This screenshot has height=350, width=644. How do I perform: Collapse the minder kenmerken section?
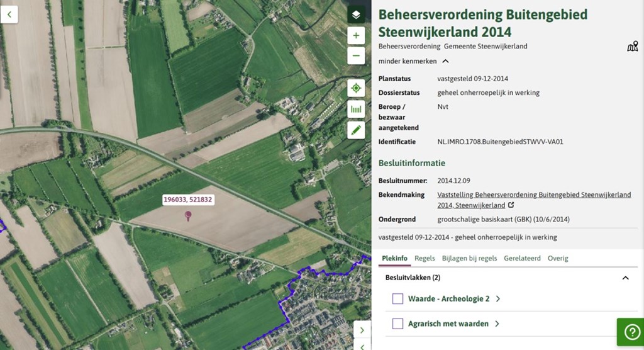pos(414,61)
